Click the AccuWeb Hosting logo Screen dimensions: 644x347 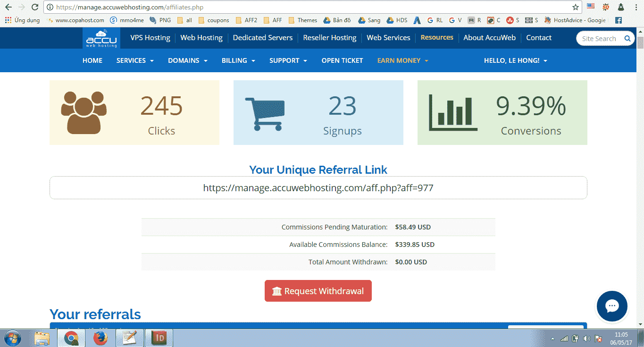click(x=101, y=38)
